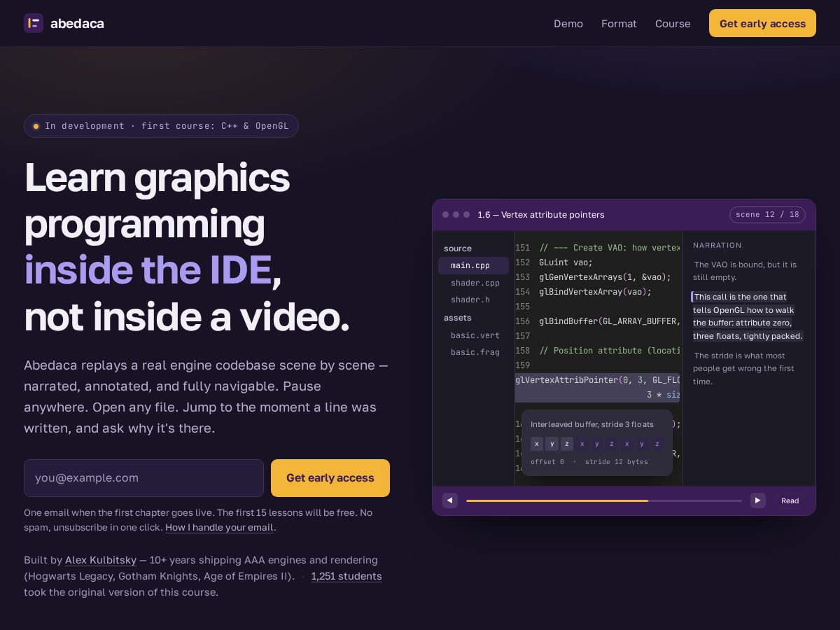Open shader.cpp in the file tree
Screen dimensions: 840x630
click(473, 283)
